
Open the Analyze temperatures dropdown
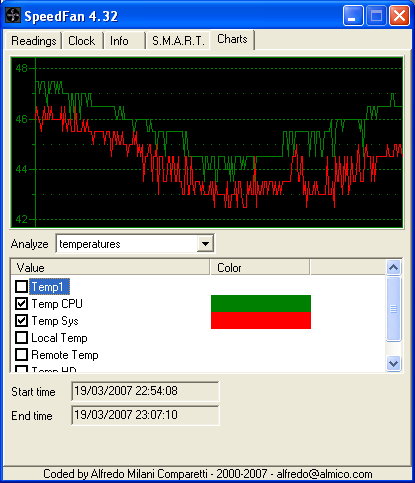(205, 244)
